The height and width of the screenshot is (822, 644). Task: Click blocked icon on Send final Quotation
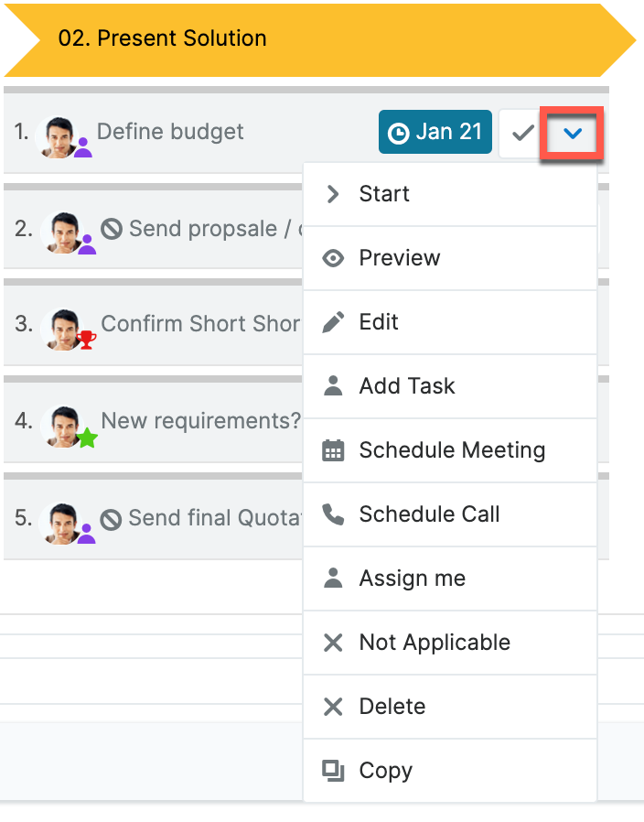[111, 519]
